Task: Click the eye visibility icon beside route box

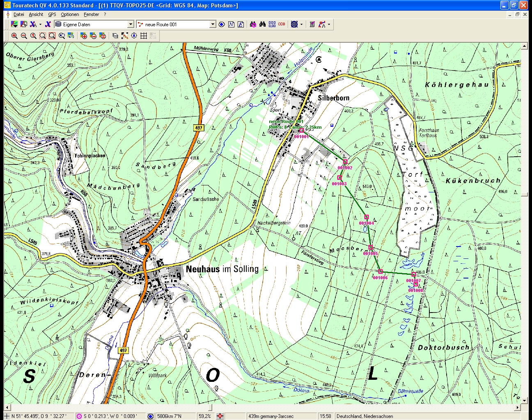Action: click(222, 25)
